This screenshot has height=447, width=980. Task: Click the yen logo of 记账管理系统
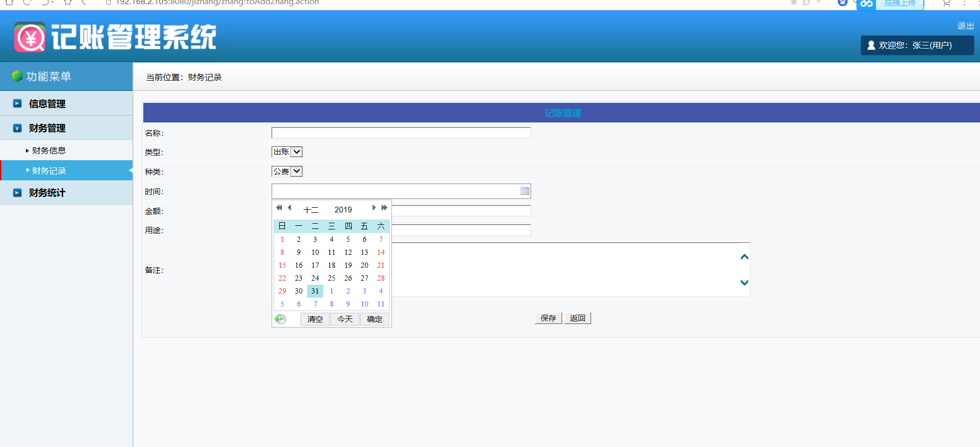(x=30, y=37)
